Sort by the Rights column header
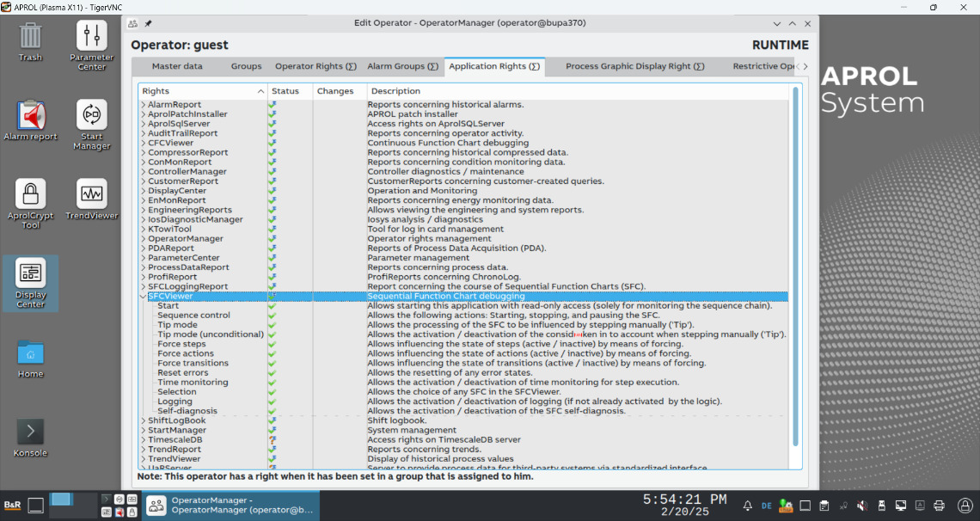Viewport: 980px width, 521px height. (202, 91)
